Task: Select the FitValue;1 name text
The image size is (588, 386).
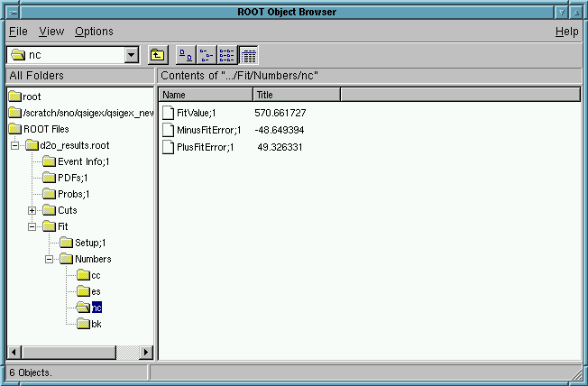Action: point(196,113)
